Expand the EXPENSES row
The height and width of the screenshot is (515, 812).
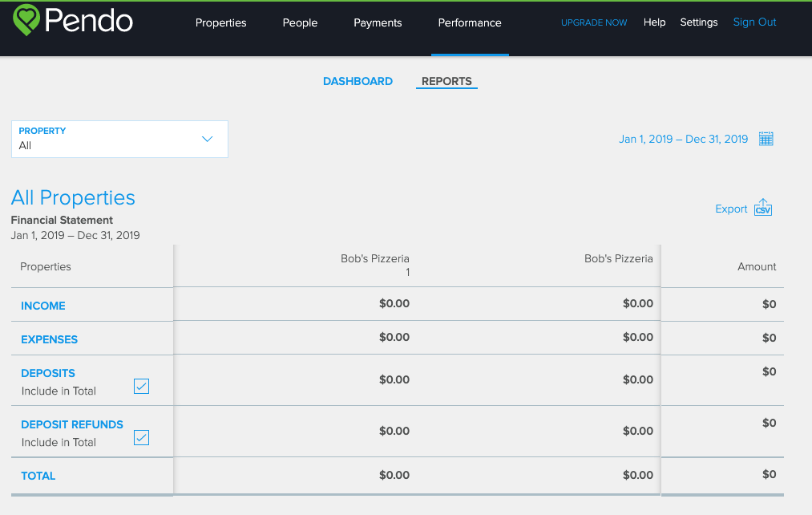point(49,339)
